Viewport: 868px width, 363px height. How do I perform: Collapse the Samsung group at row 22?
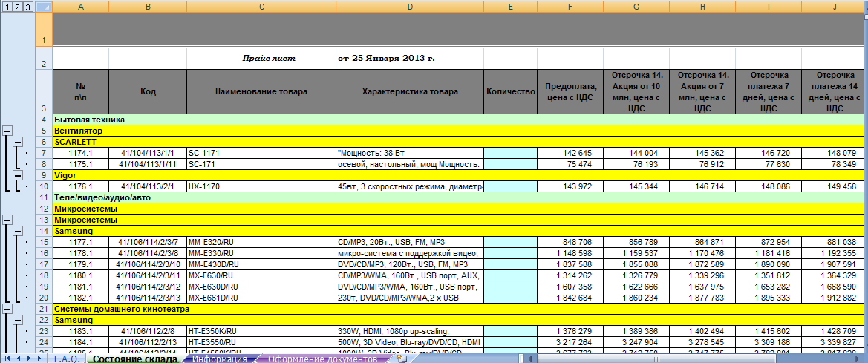click(x=18, y=320)
